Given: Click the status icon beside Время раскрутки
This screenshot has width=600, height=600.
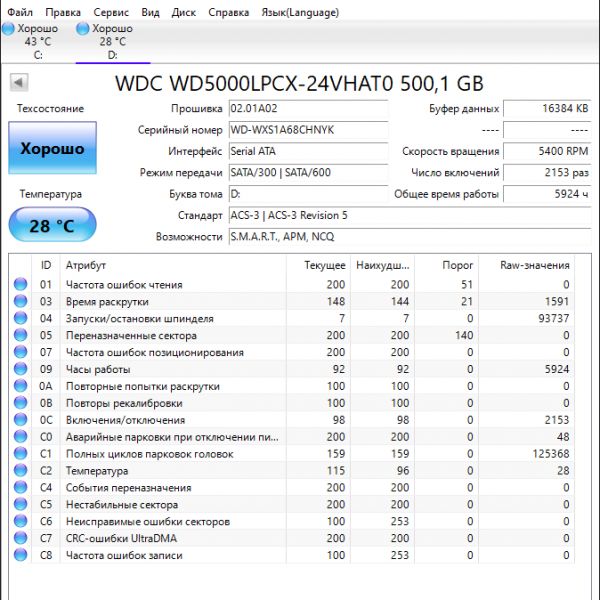Looking at the screenshot, I should click(x=20, y=302).
